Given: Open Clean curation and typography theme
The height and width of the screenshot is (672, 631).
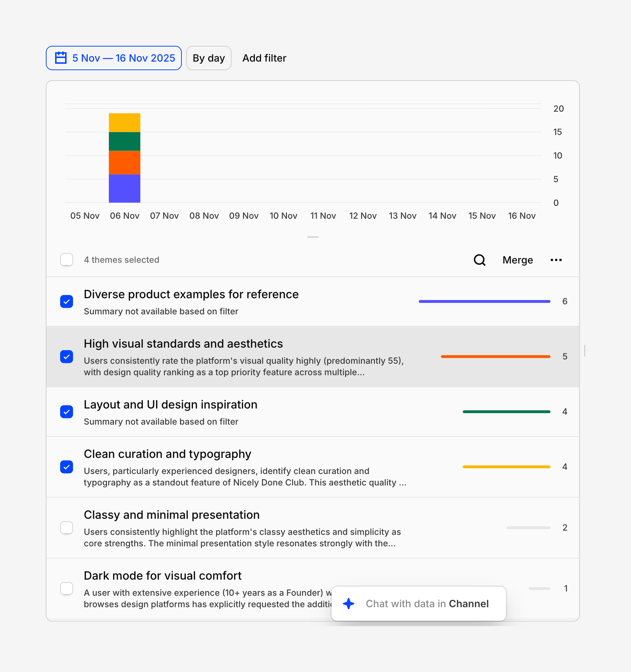Looking at the screenshot, I should (x=168, y=454).
